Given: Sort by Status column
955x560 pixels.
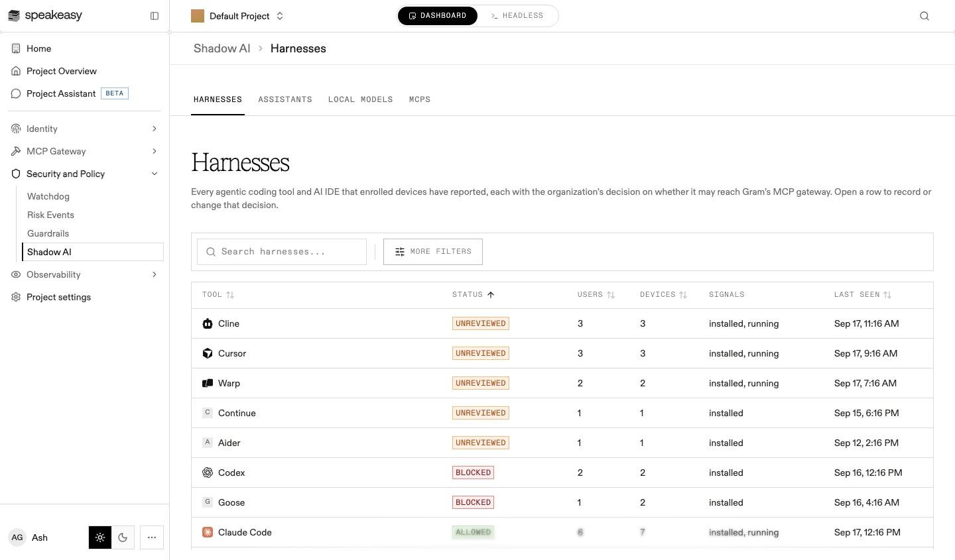Looking at the screenshot, I should (474, 295).
